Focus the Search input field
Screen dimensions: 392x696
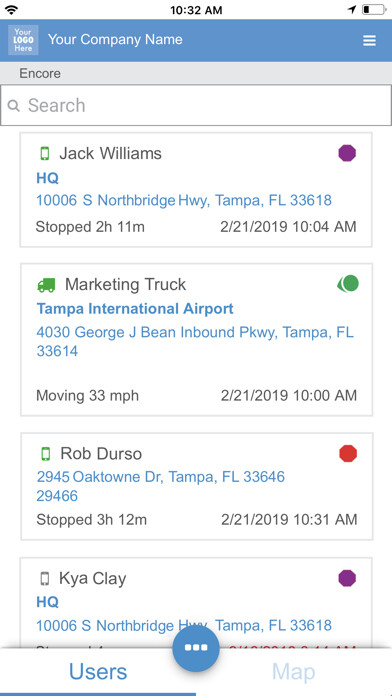pyautogui.click(x=196, y=105)
